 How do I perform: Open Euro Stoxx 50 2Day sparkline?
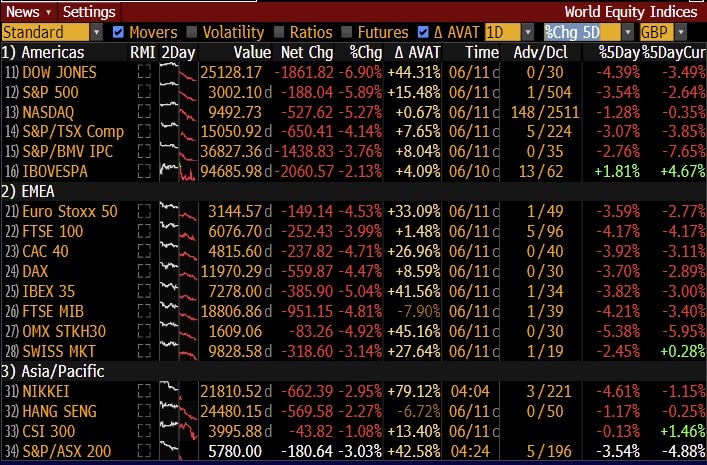coord(179,211)
